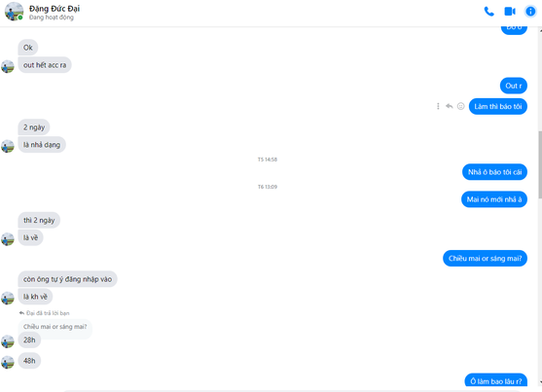542x392 pixels.
Task: Select the 'Nhả ô bảo tôi cái' message bubble
Action: click(x=494, y=172)
